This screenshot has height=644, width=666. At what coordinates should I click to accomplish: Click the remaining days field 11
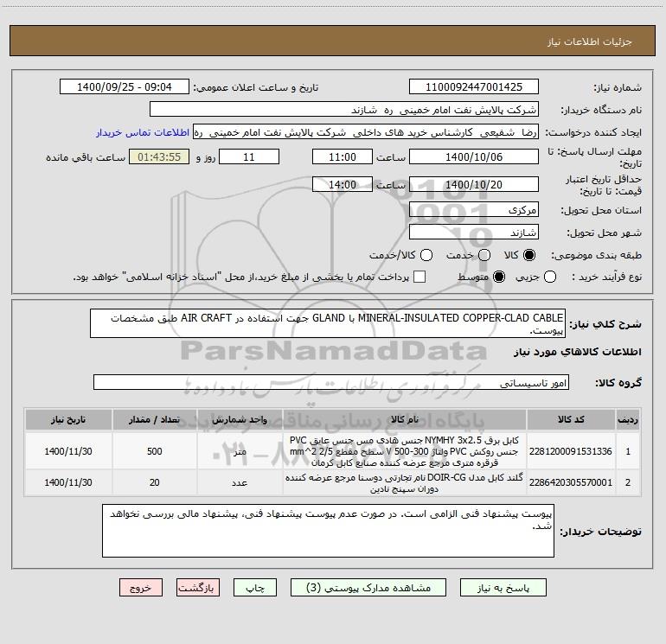[249, 156]
